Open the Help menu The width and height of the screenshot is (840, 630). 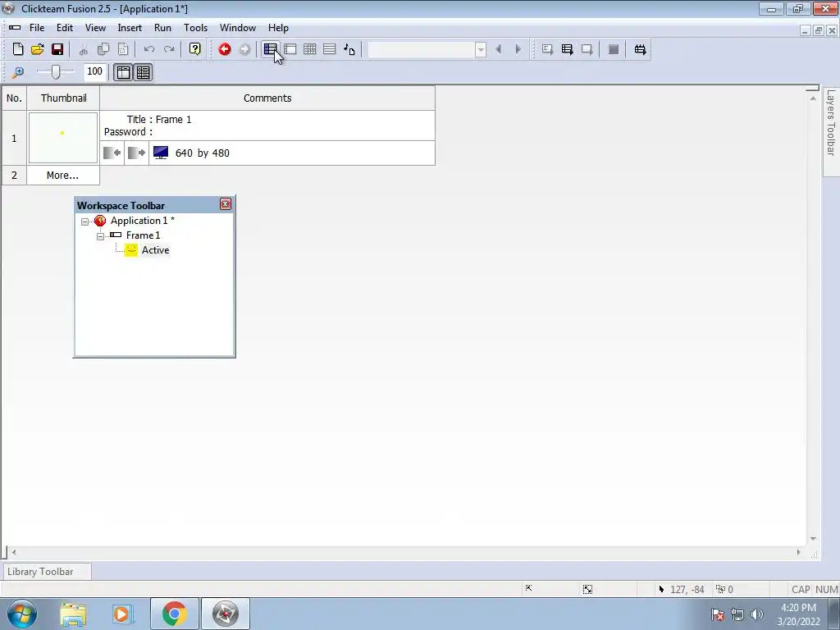pos(278,28)
